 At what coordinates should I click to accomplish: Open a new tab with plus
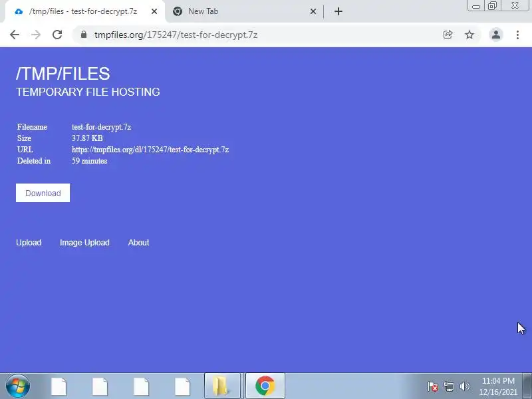point(338,11)
